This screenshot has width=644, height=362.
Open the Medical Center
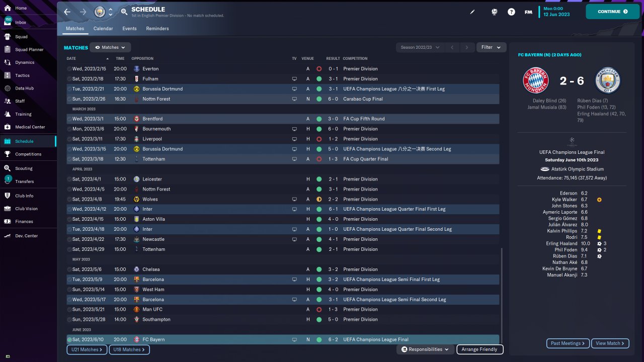point(30,127)
